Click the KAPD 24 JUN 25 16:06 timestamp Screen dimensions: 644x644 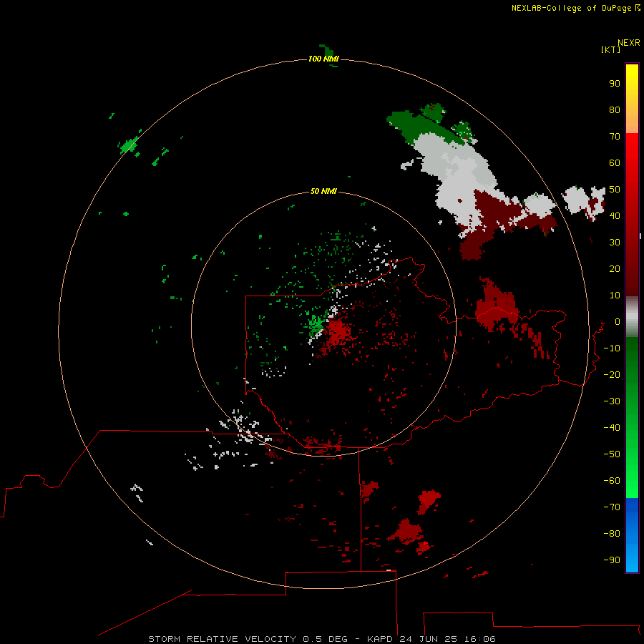(431, 639)
